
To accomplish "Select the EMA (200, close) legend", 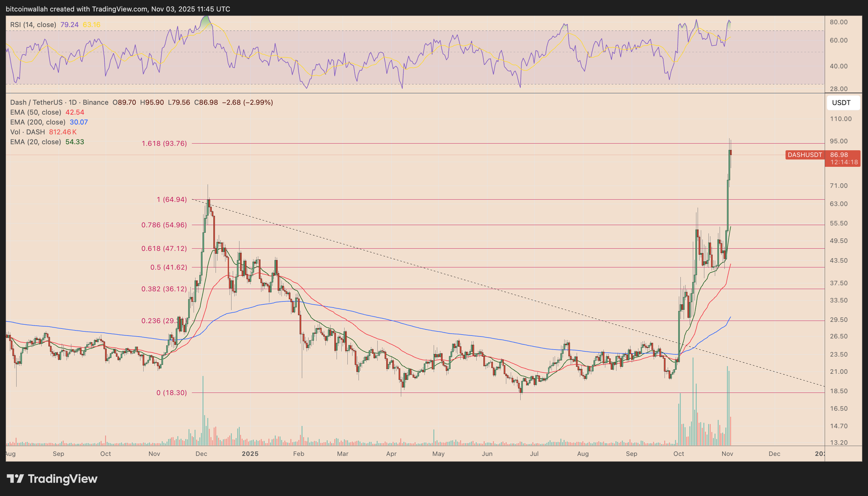I will (x=38, y=122).
